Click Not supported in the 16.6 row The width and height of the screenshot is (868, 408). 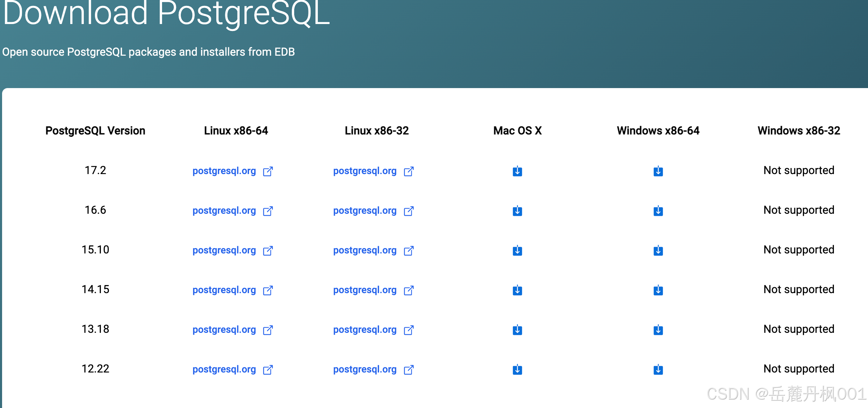click(799, 210)
